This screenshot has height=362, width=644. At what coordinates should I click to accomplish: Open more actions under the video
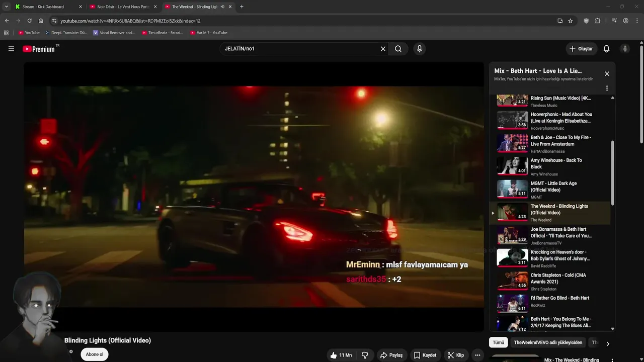pyautogui.click(x=477, y=355)
